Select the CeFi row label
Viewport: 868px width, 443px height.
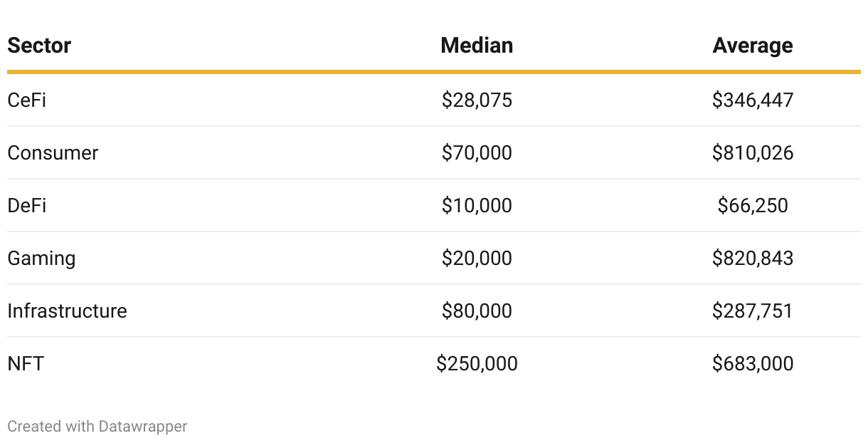point(27,100)
